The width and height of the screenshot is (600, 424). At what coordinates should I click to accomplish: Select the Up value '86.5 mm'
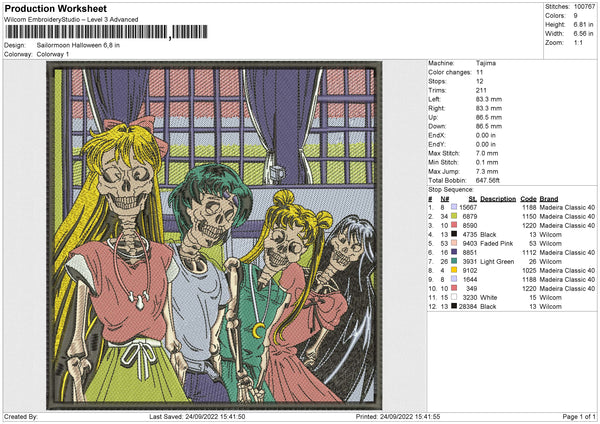tap(489, 117)
